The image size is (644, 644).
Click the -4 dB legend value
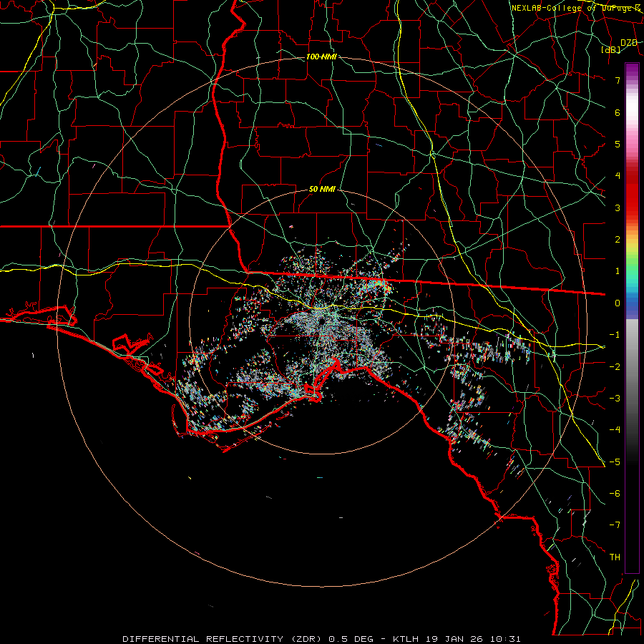pyautogui.click(x=615, y=429)
